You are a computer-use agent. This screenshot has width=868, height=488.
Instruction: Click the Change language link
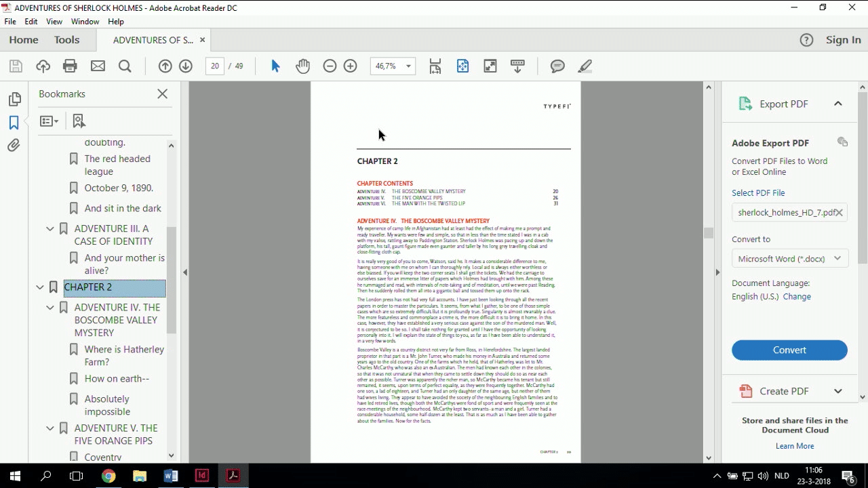[797, 296]
